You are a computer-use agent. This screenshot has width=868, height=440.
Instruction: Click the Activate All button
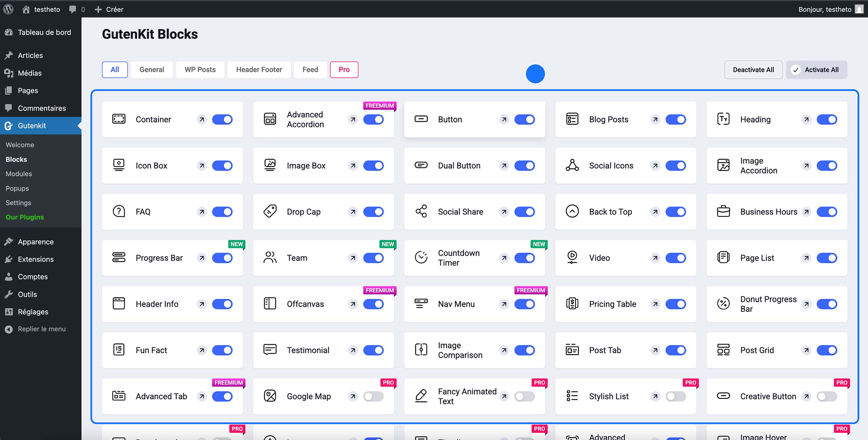click(x=817, y=69)
